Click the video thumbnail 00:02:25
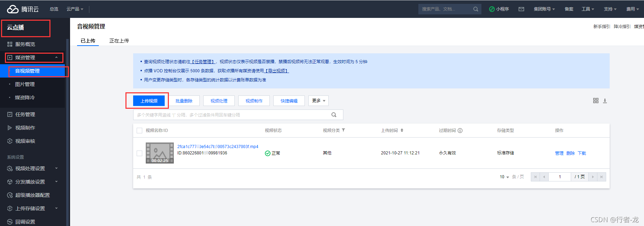Viewport: 644px width, 226px height. tap(160, 153)
